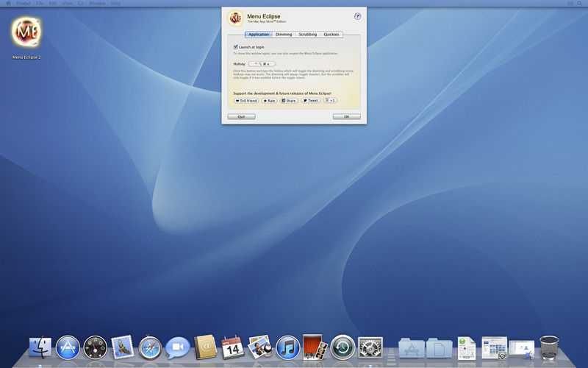Image resolution: width=588 pixels, height=368 pixels.
Task: Click the Menu Eclipse logo in dialog
Action: point(235,18)
